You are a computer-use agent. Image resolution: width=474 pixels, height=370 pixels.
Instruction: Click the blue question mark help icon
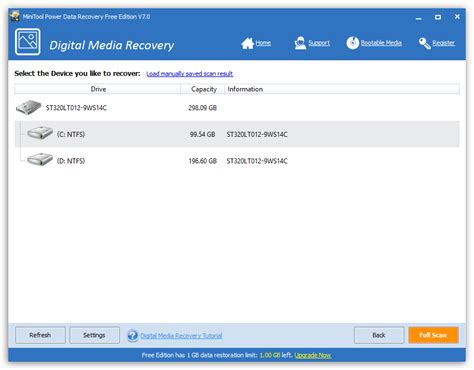(133, 335)
